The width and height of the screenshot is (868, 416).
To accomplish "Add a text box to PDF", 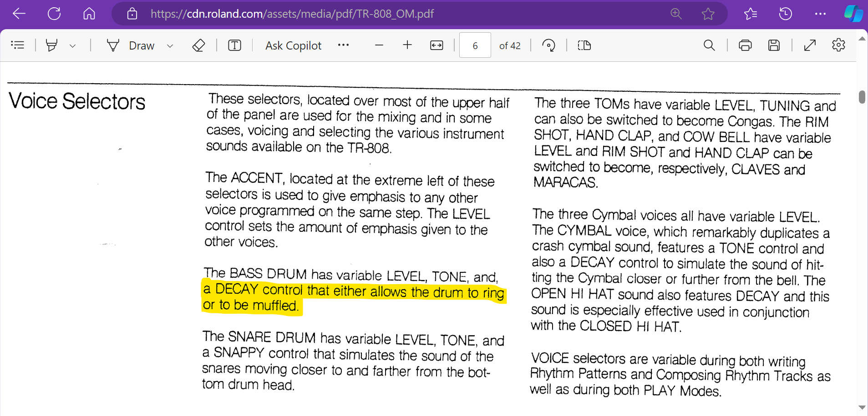I will tap(234, 45).
